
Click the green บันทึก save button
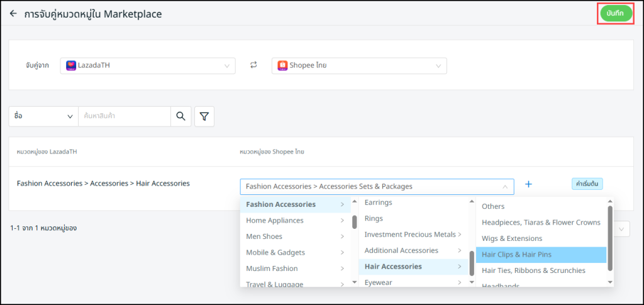point(615,14)
